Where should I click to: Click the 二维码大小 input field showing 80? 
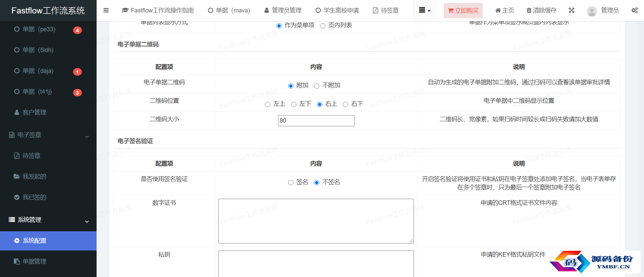click(x=316, y=121)
